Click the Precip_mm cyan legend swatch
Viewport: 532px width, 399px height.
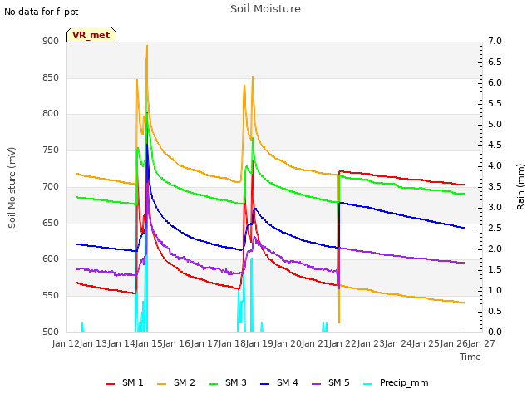click(367, 384)
